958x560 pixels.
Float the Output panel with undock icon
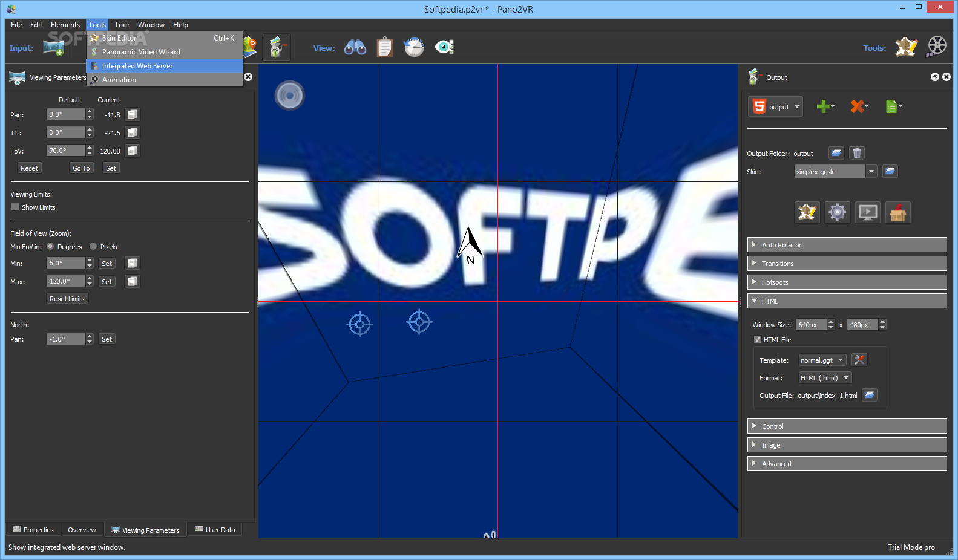pyautogui.click(x=935, y=77)
